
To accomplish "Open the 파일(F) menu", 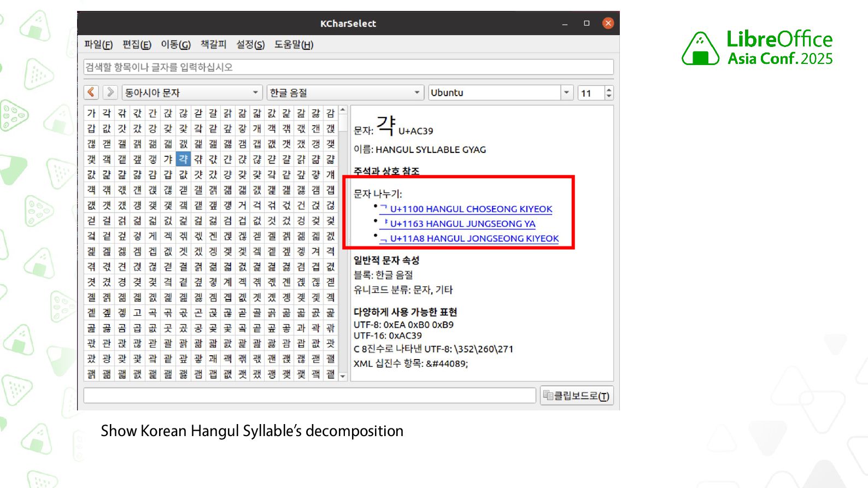I will pyautogui.click(x=98, y=45).
